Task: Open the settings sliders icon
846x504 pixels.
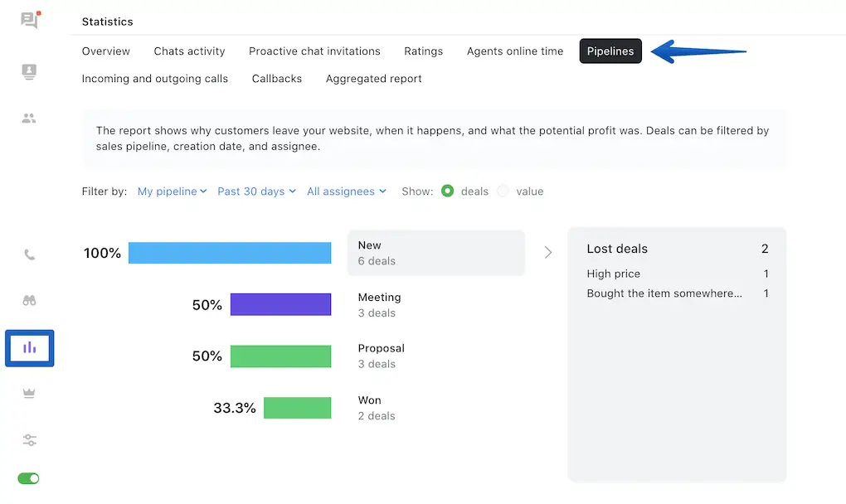Action: click(x=29, y=440)
